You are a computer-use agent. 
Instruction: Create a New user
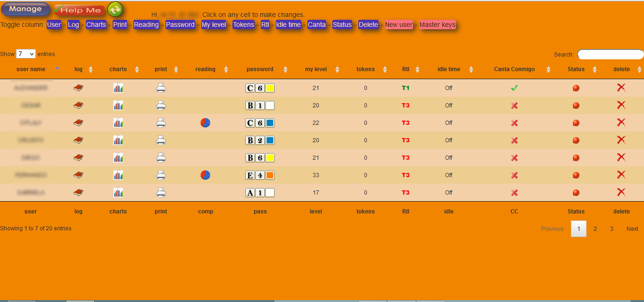click(399, 24)
